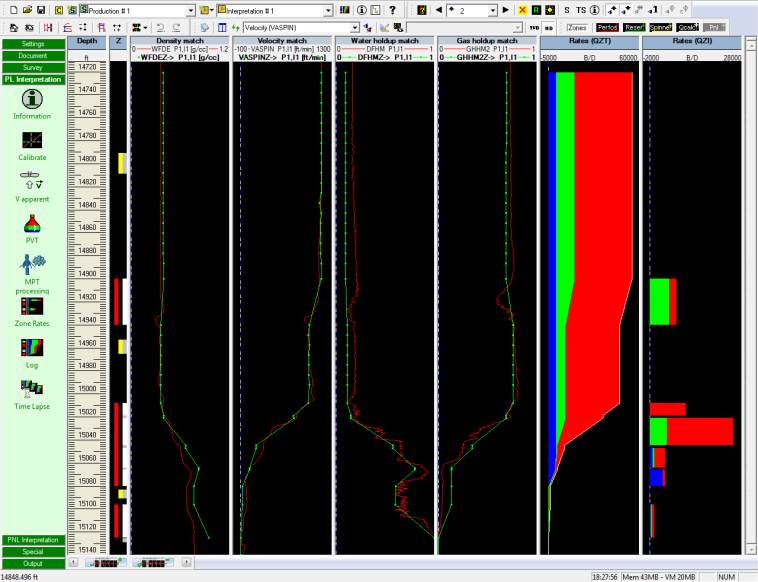Screen dimensions: 758x582
Task: Save the document with the floppy disk icon
Action: click(41, 10)
